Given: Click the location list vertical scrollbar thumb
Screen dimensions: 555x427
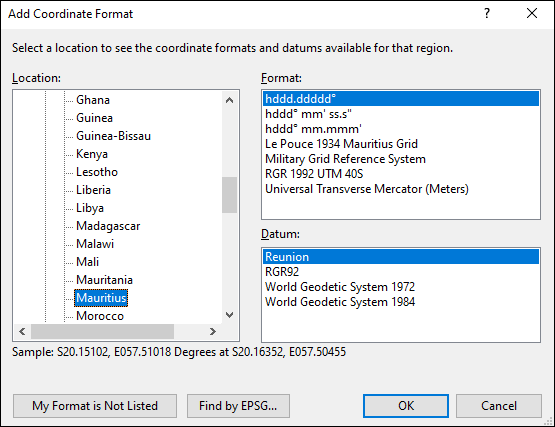Looking at the screenshot, I should click(229, 195).
